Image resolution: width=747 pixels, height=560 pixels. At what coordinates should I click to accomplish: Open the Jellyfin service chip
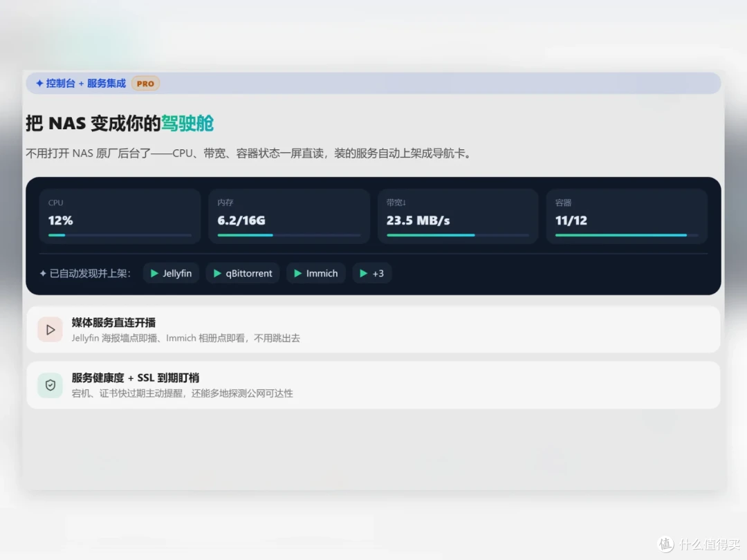(171, 273)
